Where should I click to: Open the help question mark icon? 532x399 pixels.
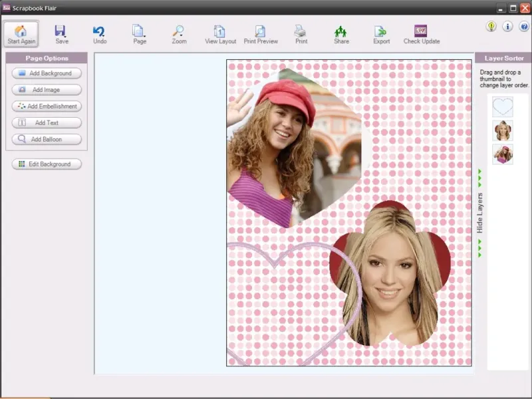524,27
